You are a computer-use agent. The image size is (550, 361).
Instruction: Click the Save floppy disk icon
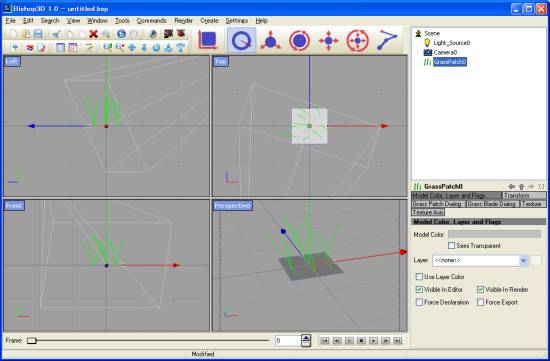(38, 34)
